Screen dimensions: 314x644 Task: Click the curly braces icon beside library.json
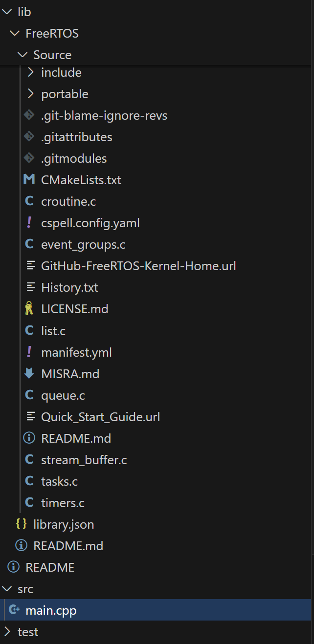[x=22, y=524]
